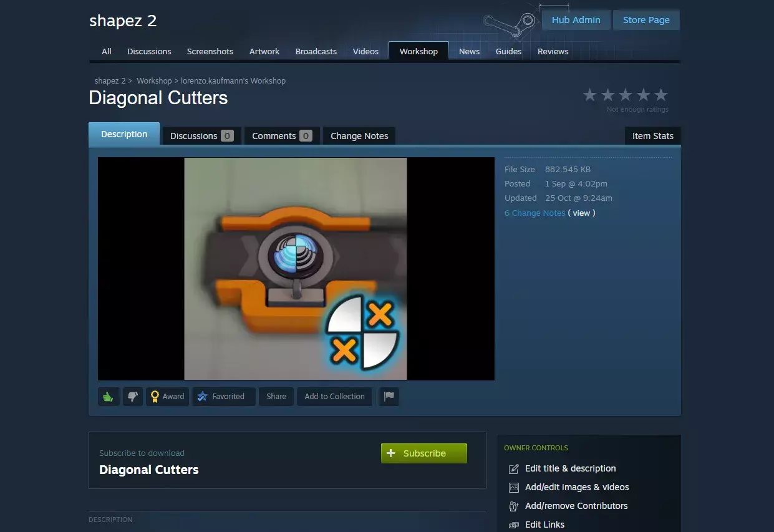Click the Subscribe to download text
This screenshot has width=774, height=532.
142,453
